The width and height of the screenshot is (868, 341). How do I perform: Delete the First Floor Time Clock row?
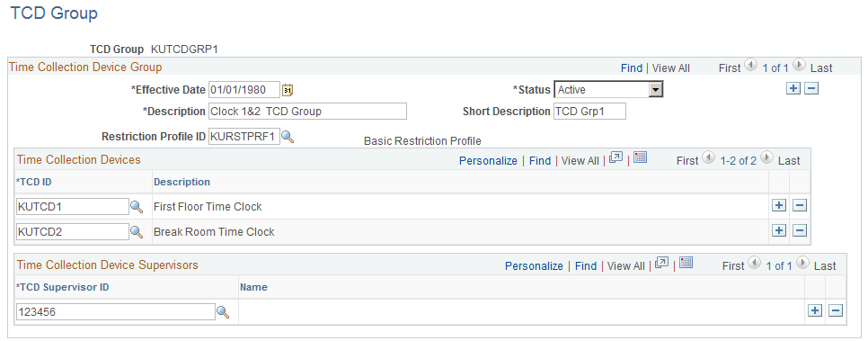[800, 206]
